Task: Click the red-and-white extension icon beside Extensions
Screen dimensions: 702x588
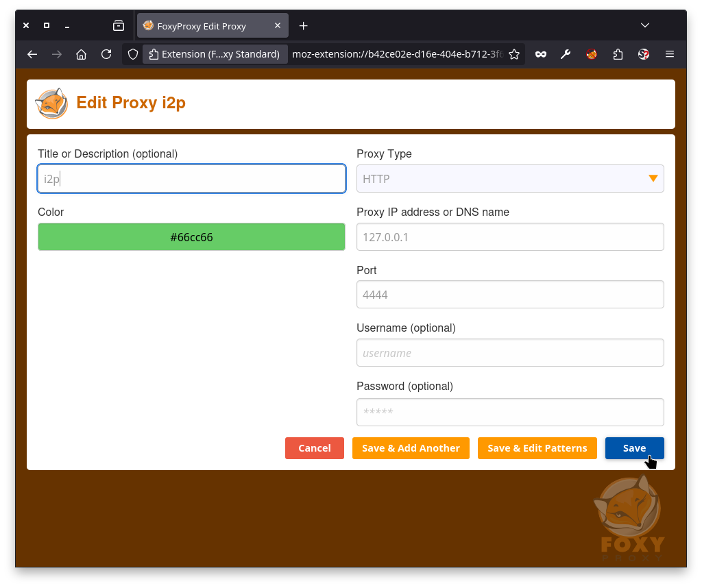Action: pos(644,54)
